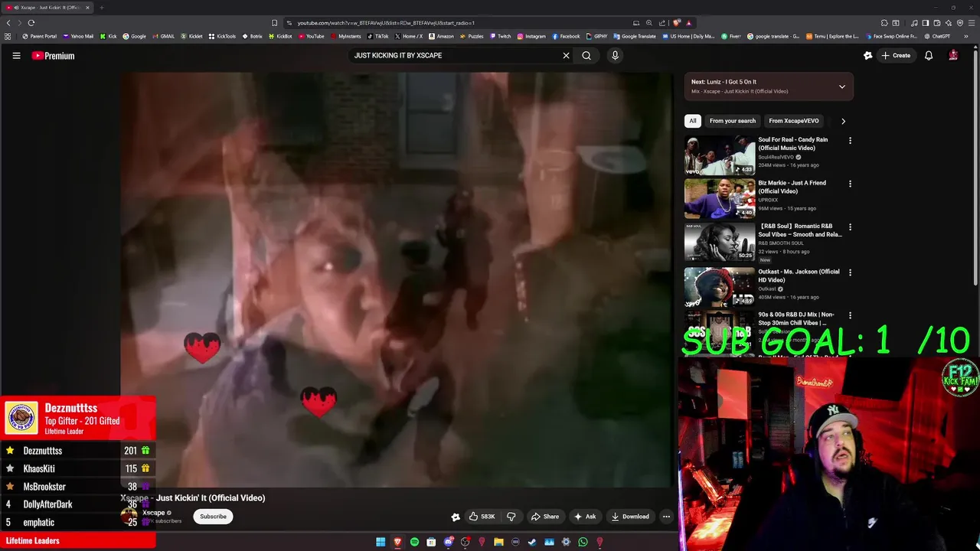Open Brave VPN shield icon

(960, 23)
